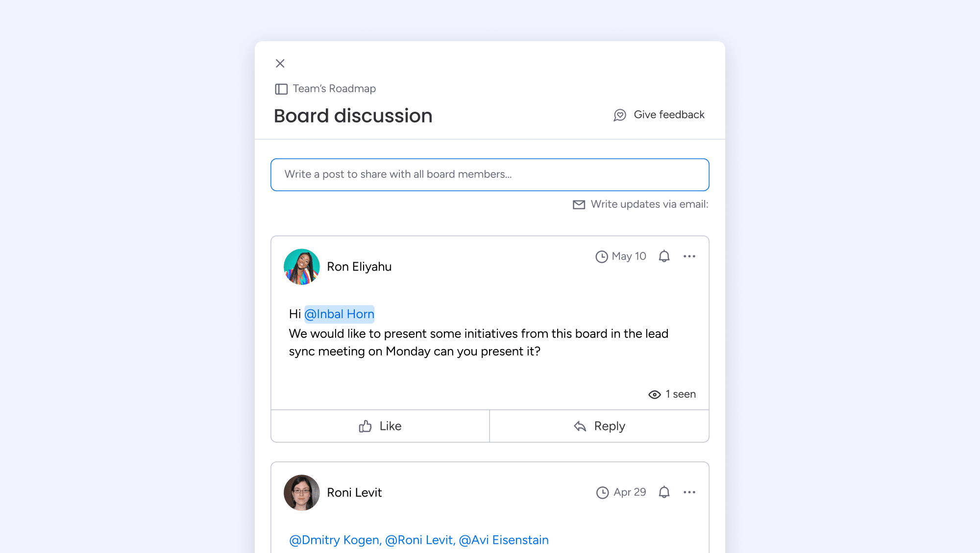
Task: Click the Like icon on Ron Eliyahu's post
Action: pos(366,426)
